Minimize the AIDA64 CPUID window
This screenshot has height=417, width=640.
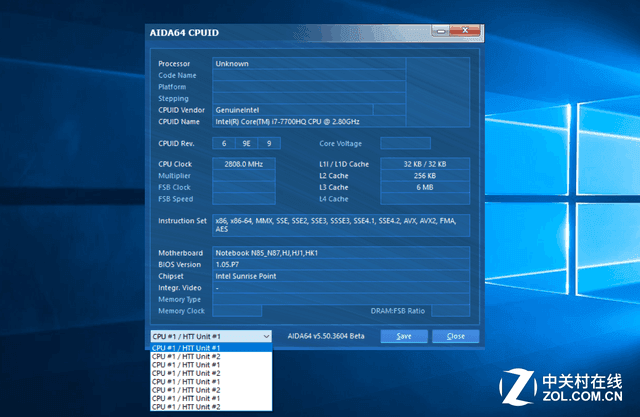coord(441,31)
